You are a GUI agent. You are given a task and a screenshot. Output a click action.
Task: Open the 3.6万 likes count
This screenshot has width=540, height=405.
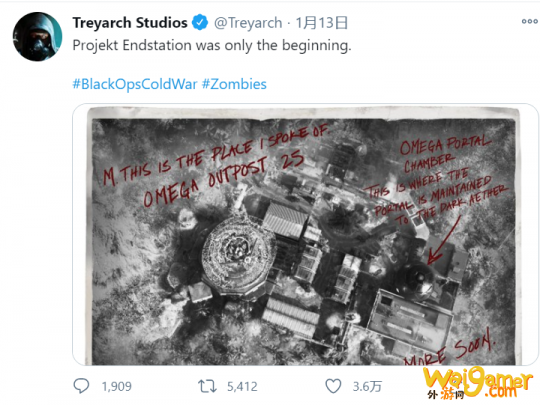coord(367,386)
